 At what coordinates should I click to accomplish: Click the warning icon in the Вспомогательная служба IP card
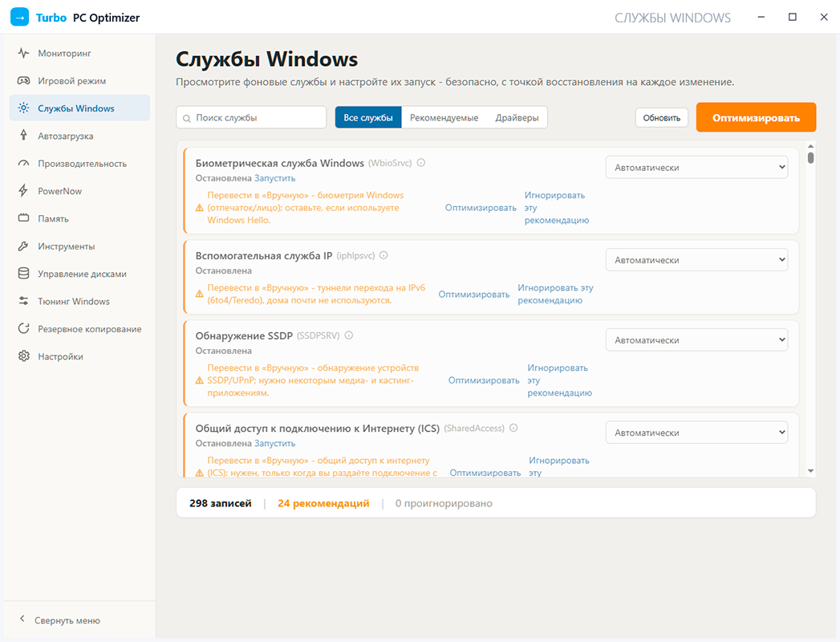[199, 295]
